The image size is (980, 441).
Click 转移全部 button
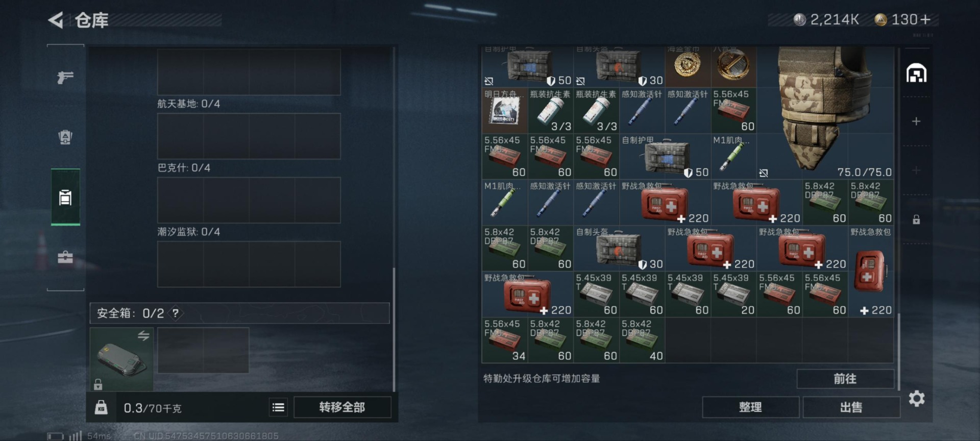[342, 407]
